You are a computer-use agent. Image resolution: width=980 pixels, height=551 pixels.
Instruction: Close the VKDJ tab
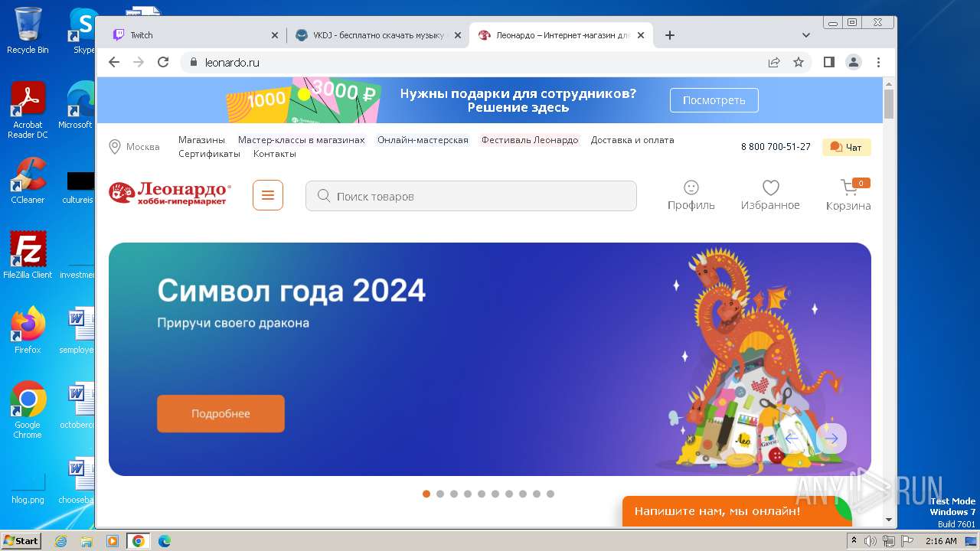click(458, 35)
